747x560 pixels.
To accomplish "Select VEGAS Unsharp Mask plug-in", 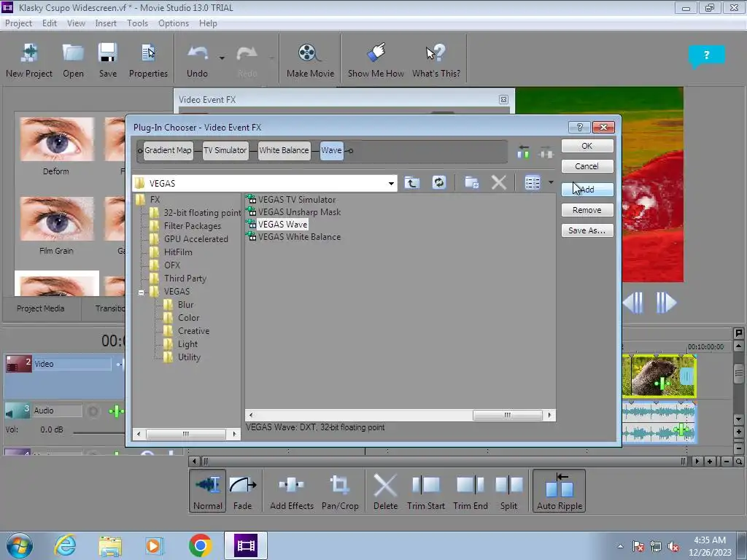I will coord(299,212).
